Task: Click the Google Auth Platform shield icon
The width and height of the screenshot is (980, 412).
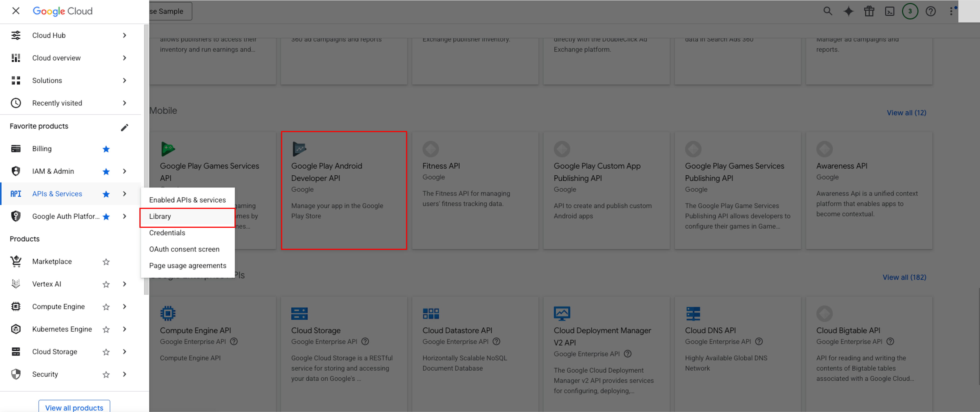Action: [16, 216]
